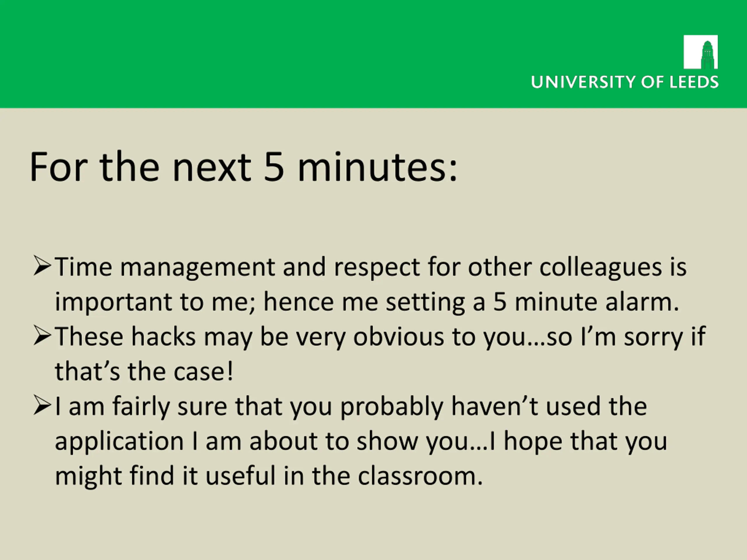Viewport: 747px width, 560px height.
Task: Click the arrow bullet before "I am fairly sure"
Action: click(x=42, y=405)
